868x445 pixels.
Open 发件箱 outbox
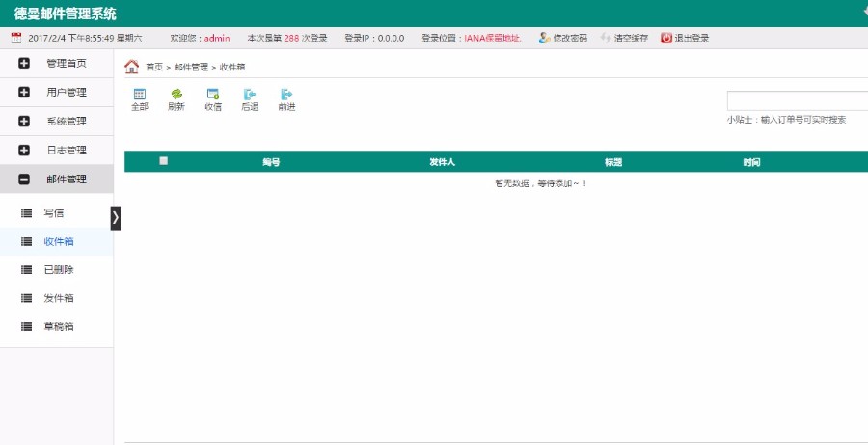[59, 298]
